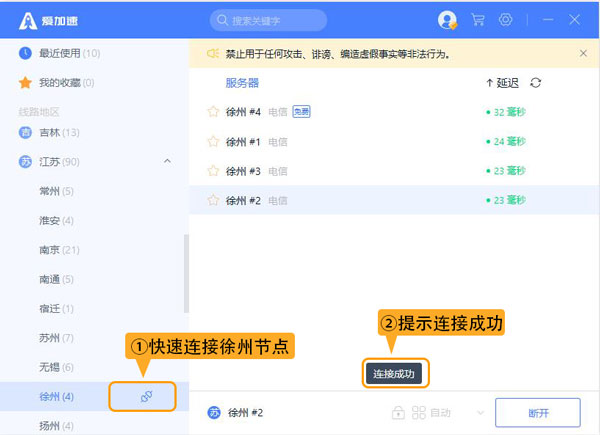This screenshot has width=600, height=435.
Task: Click the 断开 disconnect button
Action: [538, 413]
